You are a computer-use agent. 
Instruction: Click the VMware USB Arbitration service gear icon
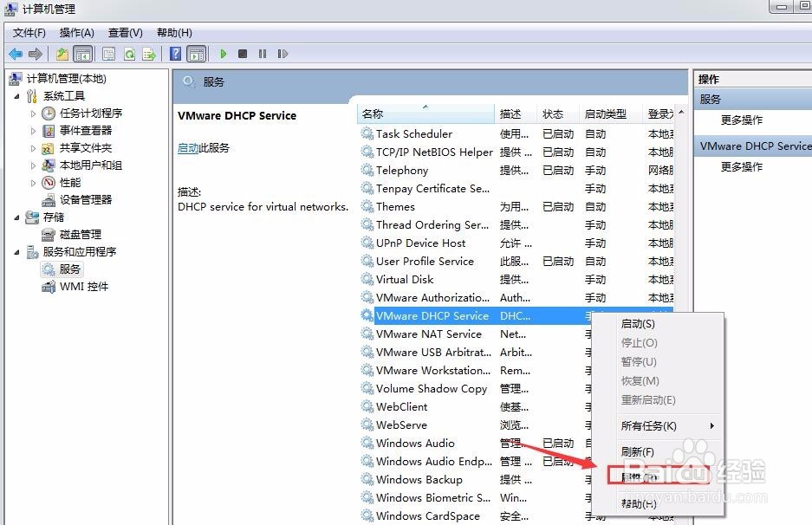point(367,352)
